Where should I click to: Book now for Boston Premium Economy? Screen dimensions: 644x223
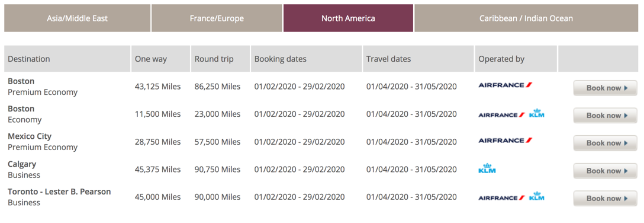[x=606, y=88]
